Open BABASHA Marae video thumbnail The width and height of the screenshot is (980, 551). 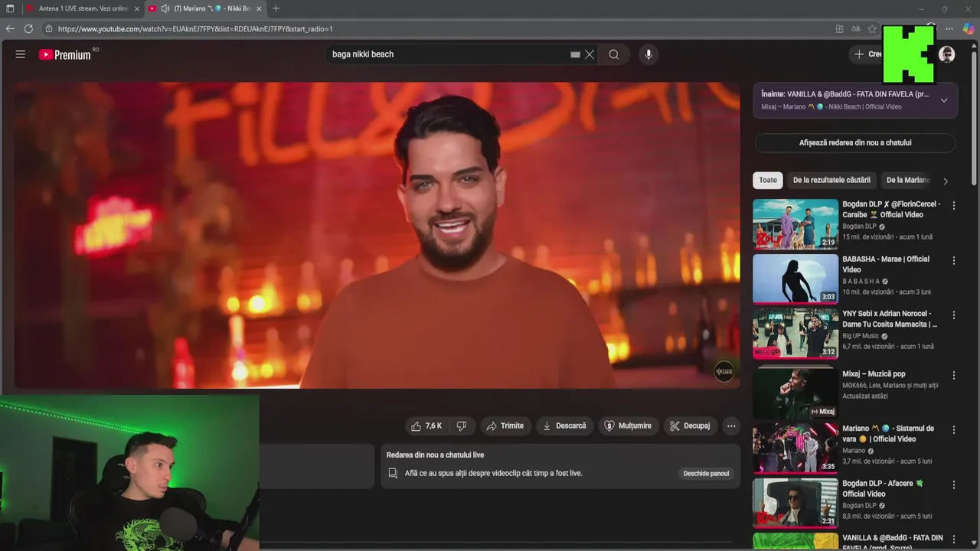click(795, 279)
